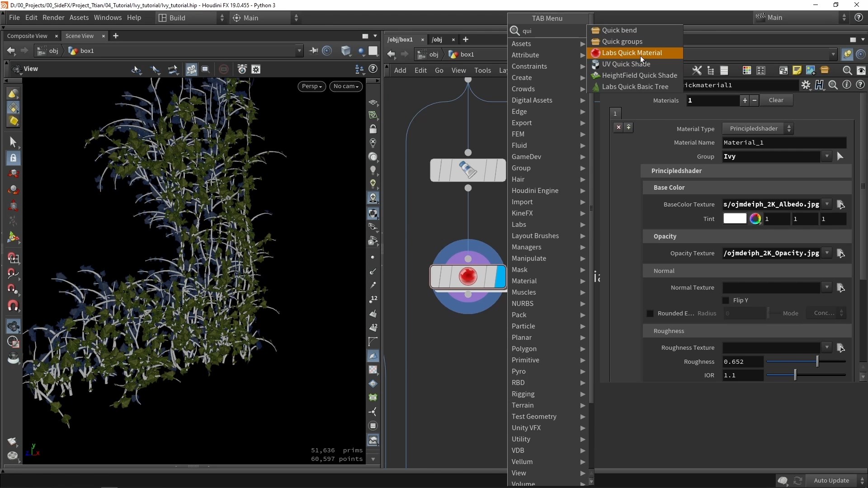Click the Clear materials button

point(776,100)
